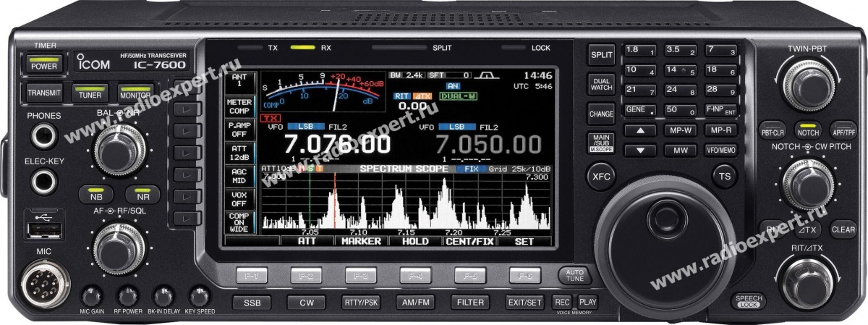Click the CHANGE button
Image resolution: width=868 pixels, height=325 pixels.
[x=602, y=114]
